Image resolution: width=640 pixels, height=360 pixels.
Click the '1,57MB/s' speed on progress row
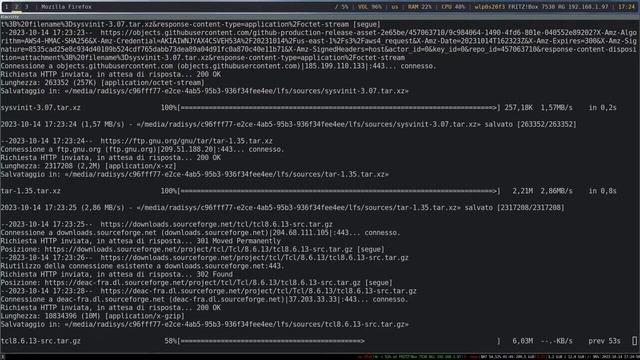coord(557,108)
